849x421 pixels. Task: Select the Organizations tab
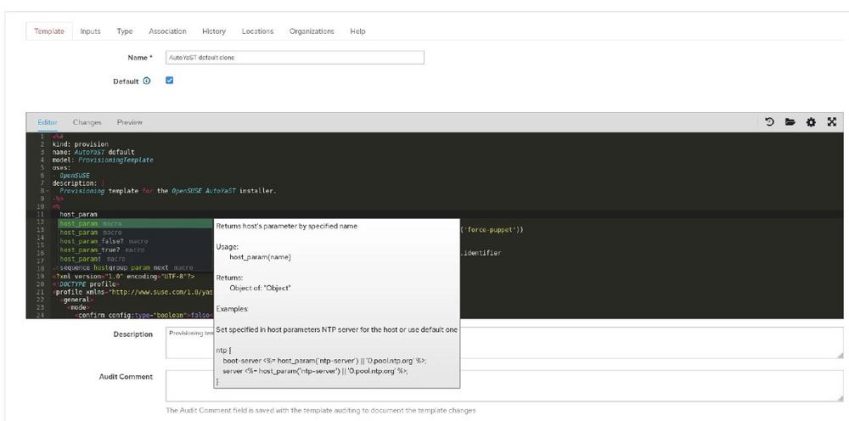click(312, 31)
